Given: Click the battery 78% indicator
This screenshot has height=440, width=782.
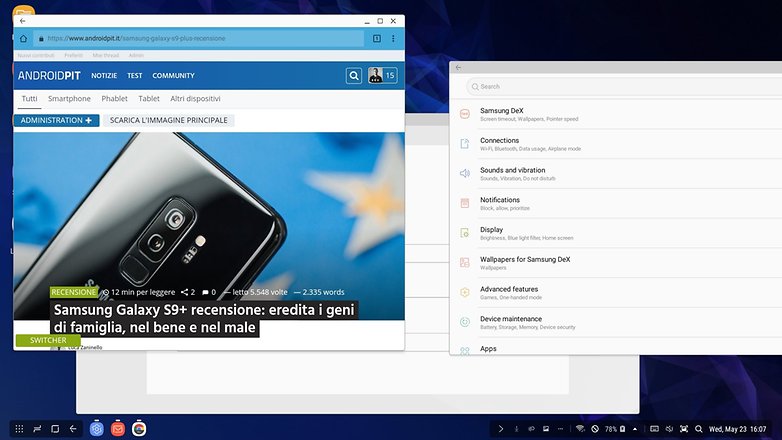Looking at the screenshot, I should click(615, 429).
